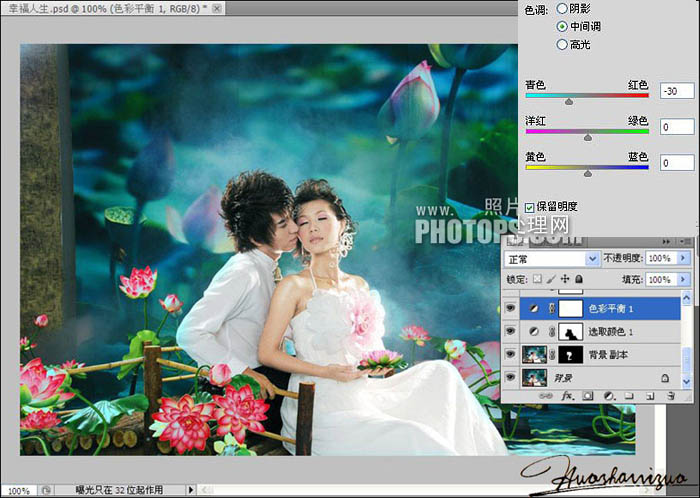
Task: Select the 阴影 shadows radio button
Action: pos(562,8)
